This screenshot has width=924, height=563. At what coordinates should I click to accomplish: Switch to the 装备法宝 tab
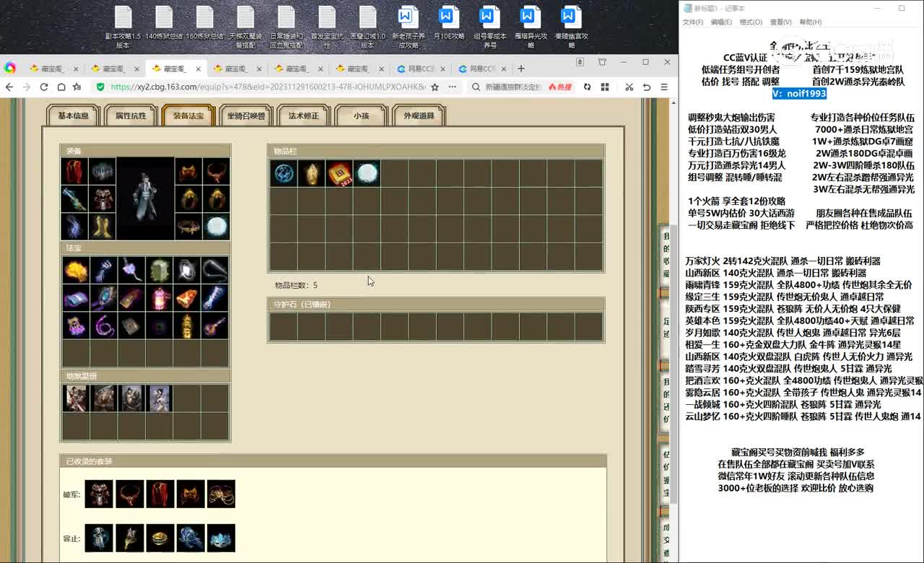coord(188,115)
